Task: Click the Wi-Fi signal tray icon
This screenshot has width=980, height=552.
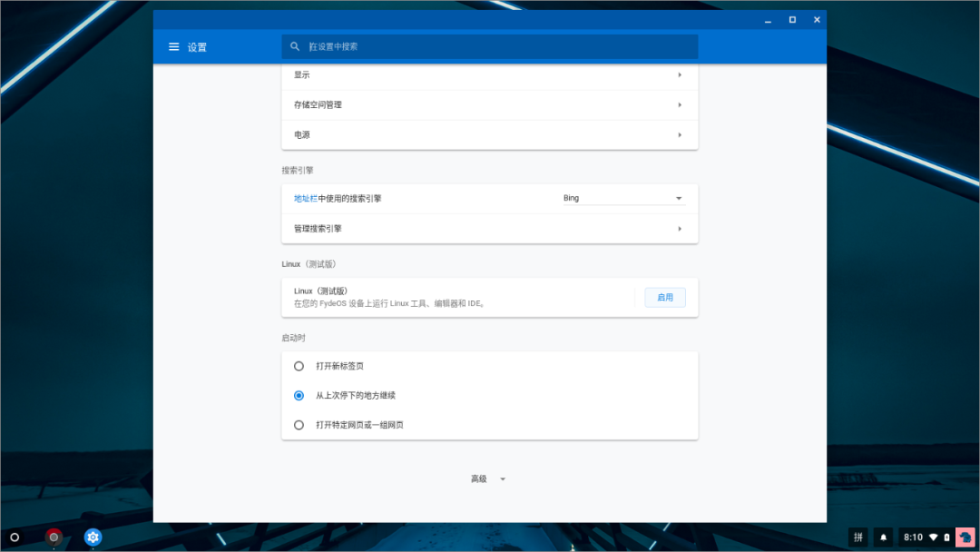Action: point(934,537)
